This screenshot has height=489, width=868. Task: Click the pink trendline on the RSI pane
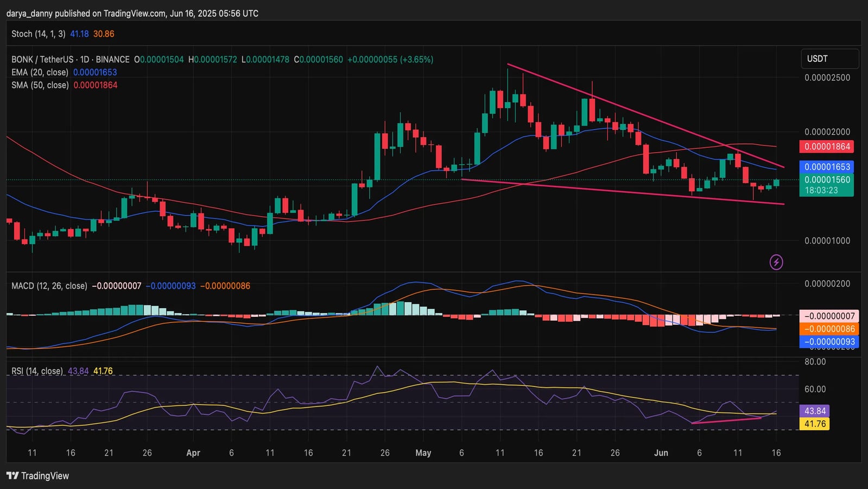click(727, 421)
